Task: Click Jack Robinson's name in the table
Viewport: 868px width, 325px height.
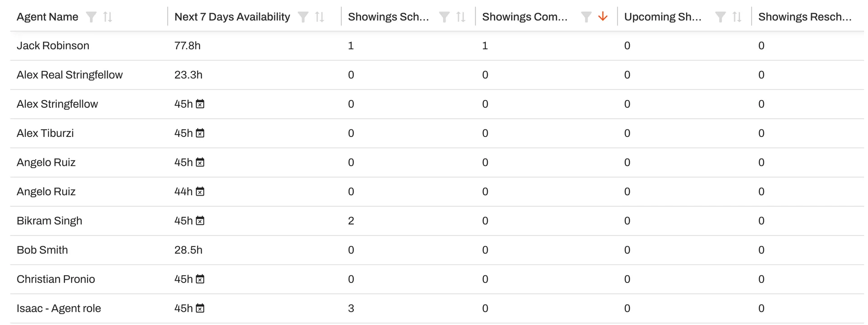Action: point(53,45)
